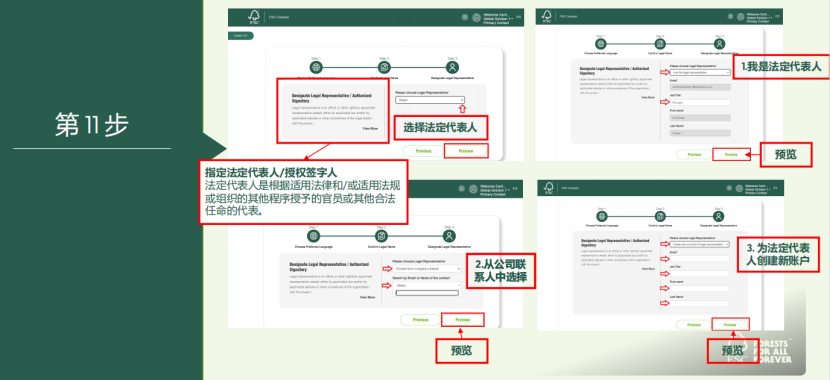Switch EN language selector in top-left screenshot
This screenshot has height=380, width=830.
(519, 17)
